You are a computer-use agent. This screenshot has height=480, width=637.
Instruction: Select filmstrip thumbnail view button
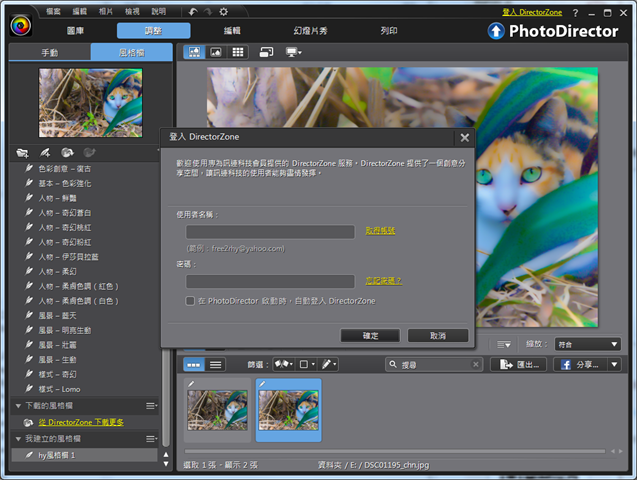tap(194, 365)
